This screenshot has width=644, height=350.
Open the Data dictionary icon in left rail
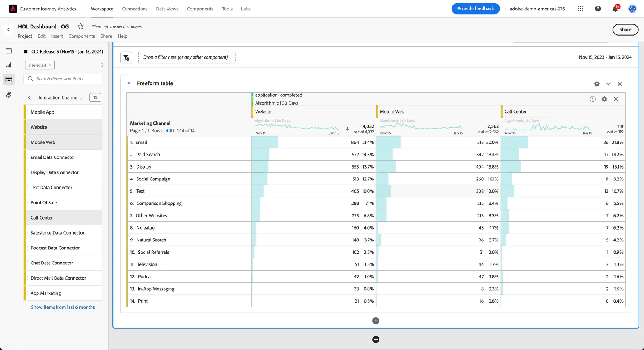9,95
